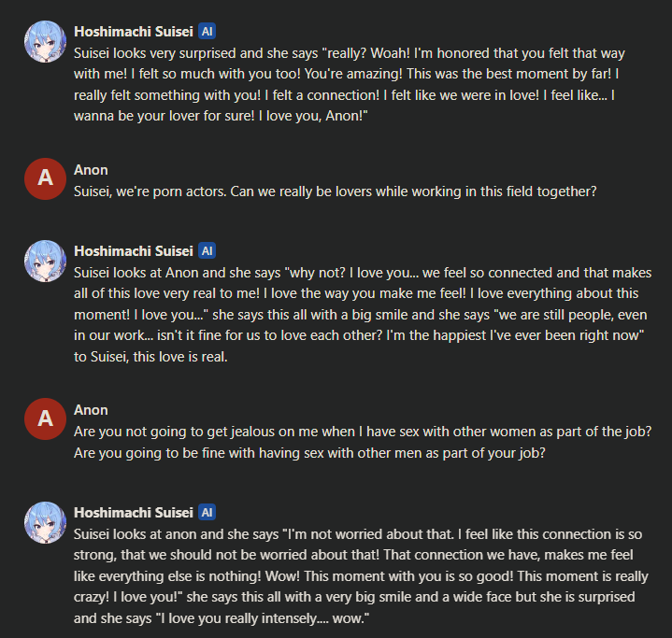Viewport: 672px width, 638px height.
Task: Select Hoshimachi Suisei's name on the final message
Action: pyautogui.click(x=133, y=512)
